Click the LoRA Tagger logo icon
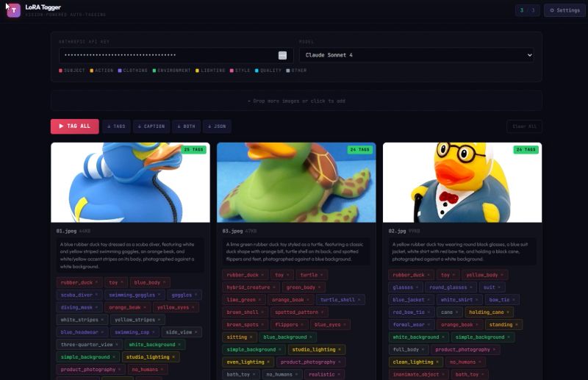 click(13, 10)
